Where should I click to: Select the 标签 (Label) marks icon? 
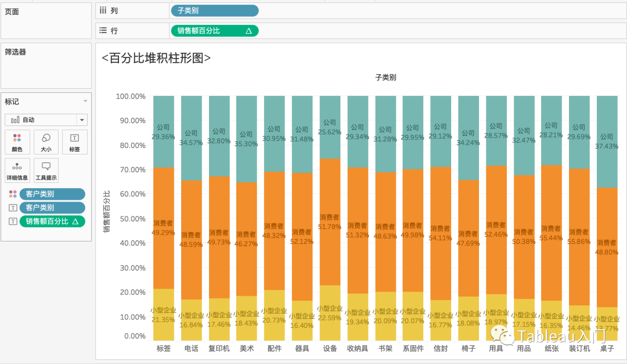tap(74, 142)
